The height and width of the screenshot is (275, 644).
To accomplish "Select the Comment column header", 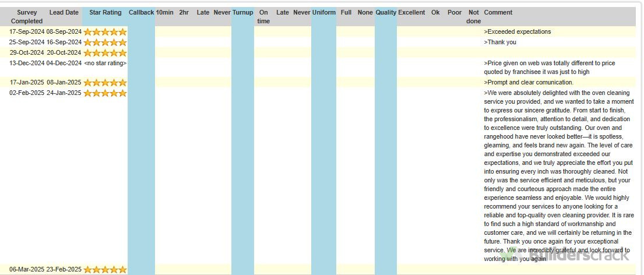I will pyautogui.click(x=498, y=12).
